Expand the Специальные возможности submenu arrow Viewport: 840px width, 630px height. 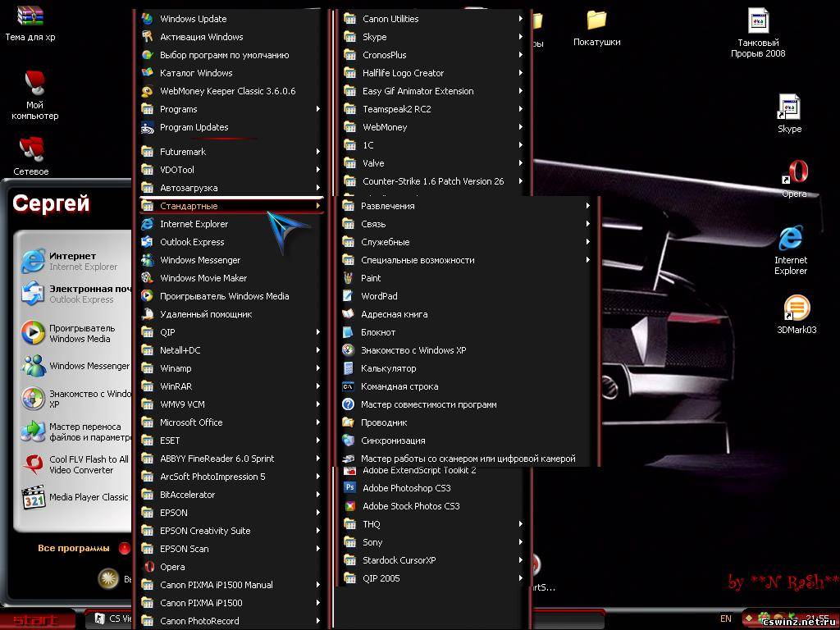pyautogui.click(x=587, y=260)
